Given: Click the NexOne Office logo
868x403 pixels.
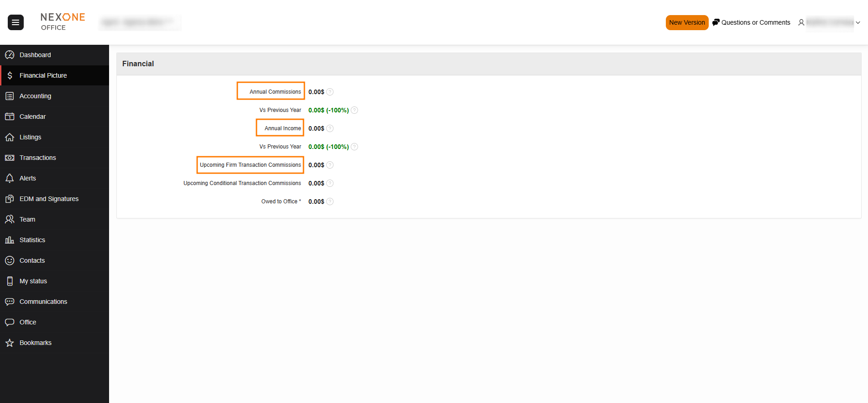Looking at the screenshot, I should (63, 22).
